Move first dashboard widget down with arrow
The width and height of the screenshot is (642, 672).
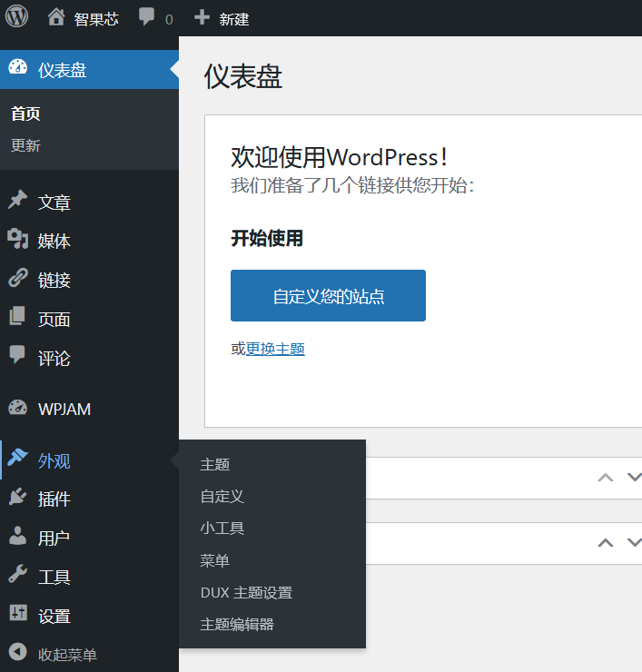(x=635, y=478)
